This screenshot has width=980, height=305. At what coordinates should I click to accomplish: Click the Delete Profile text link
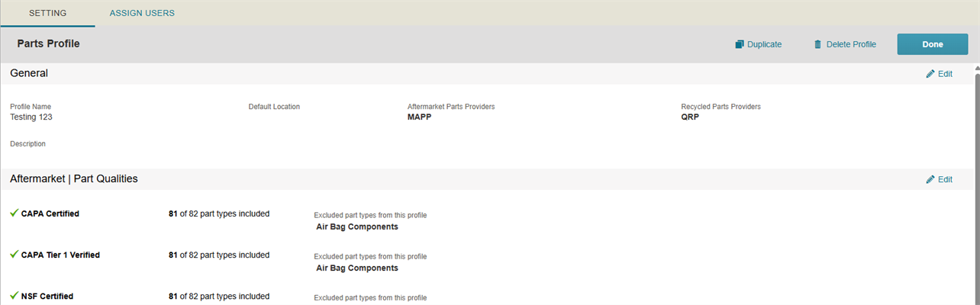pyautogui.click(x=851, y=44)
